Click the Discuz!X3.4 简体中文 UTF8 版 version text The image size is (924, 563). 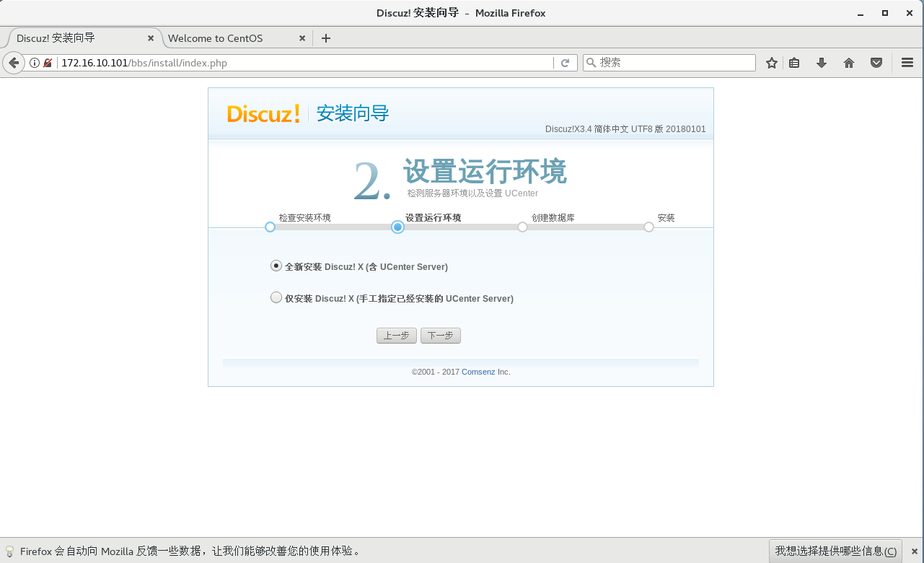click(625, 129)
